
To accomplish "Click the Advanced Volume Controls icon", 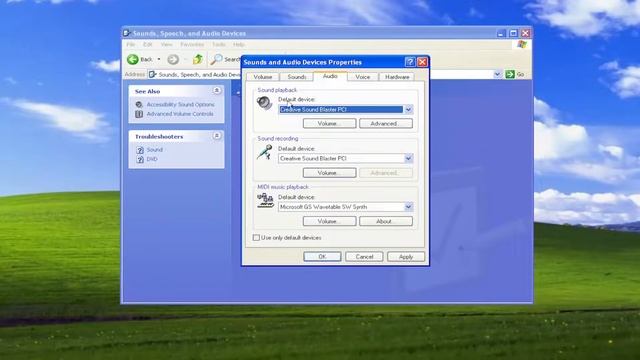I will pyautogui.click(x=139, y=114).
